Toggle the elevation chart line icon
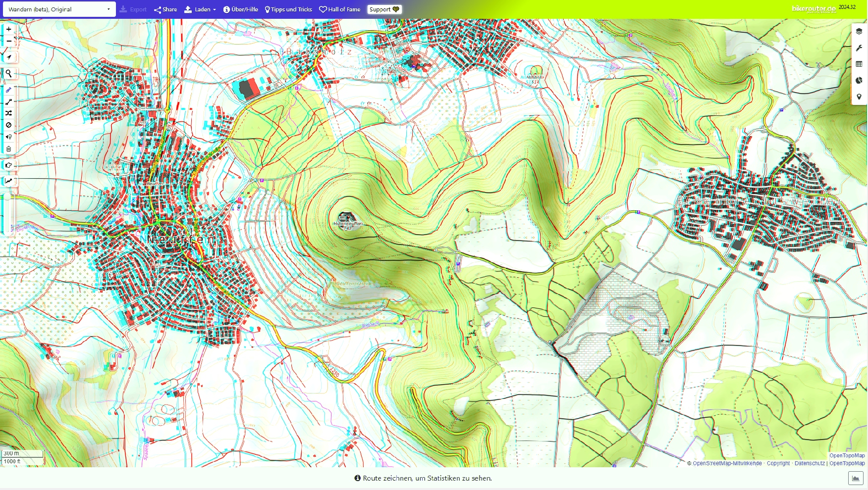 [8, 181]
